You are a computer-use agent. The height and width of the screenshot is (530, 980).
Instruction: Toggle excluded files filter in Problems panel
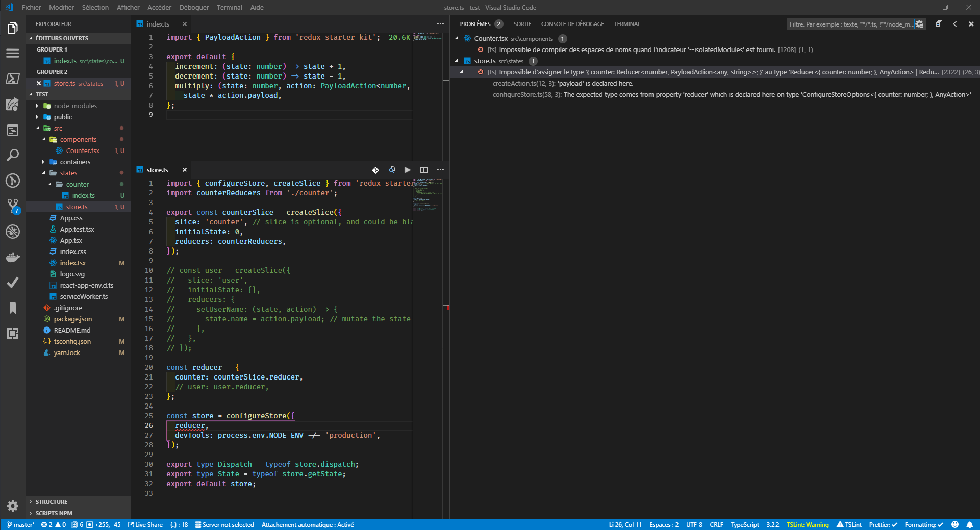tap(919, 24)
